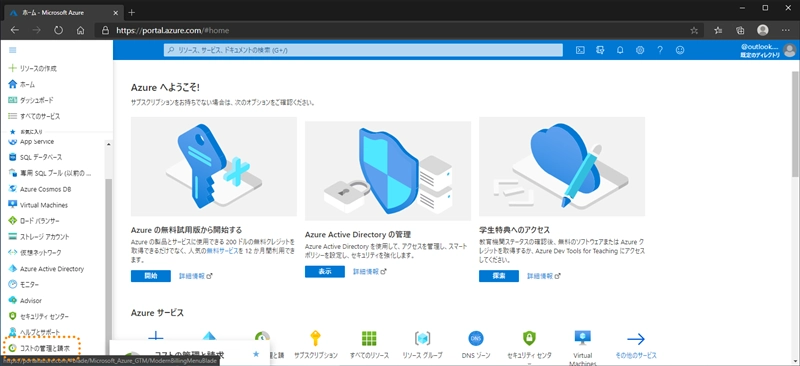This screenshot has height=366, width=800.
Task: Open リソース グループ service icon
Action: [422, 338]
